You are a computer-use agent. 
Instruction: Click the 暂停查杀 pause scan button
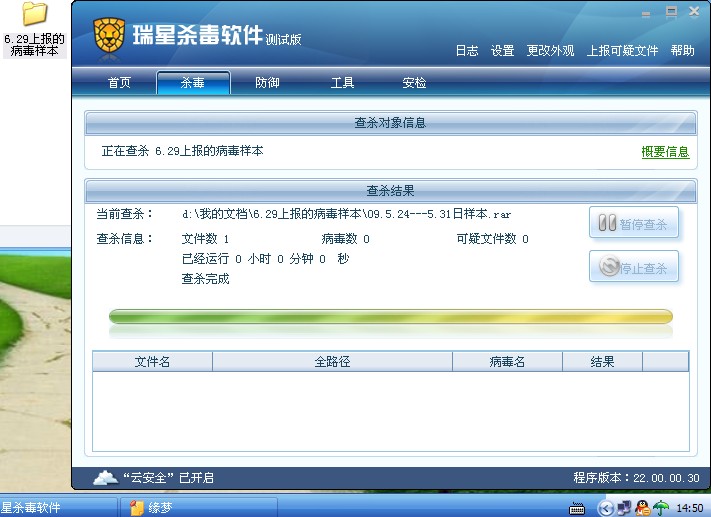coord(634,223)
